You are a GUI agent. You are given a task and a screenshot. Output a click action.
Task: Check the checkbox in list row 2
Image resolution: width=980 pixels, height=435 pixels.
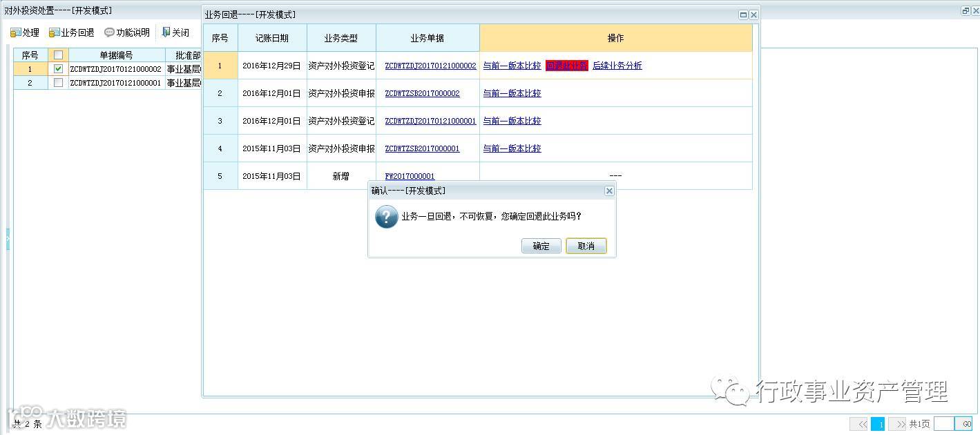coord(58,83)
